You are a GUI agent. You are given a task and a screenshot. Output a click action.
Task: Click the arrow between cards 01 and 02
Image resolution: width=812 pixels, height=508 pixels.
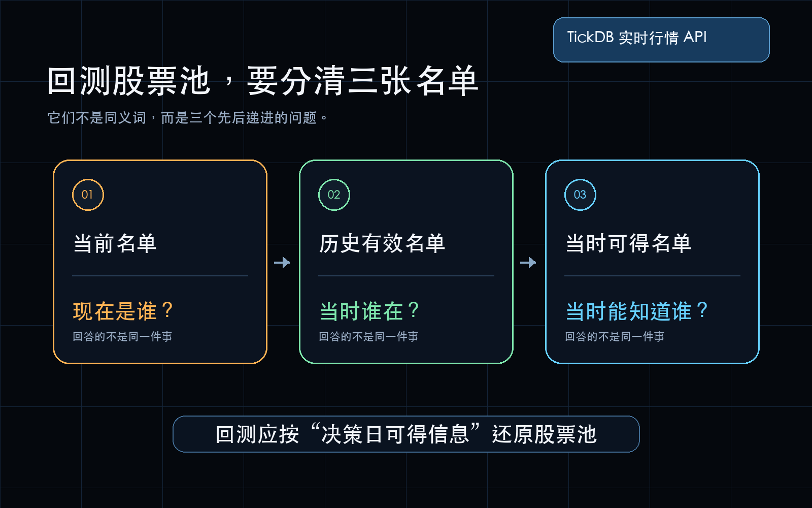coord(282,262)
